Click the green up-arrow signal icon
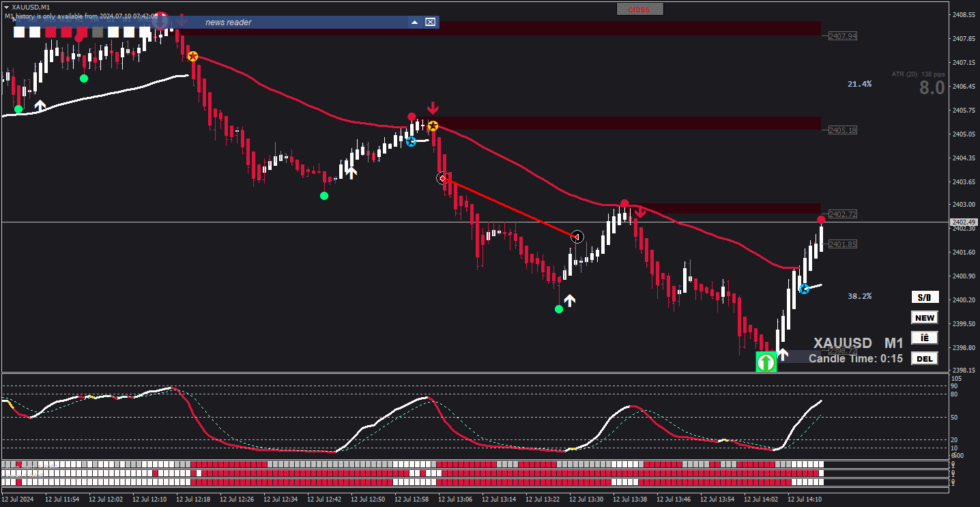980x507 pixels. click(766, 362)
